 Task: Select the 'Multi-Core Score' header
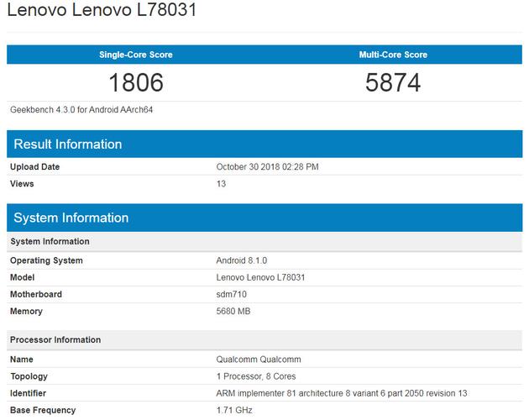click(x=393, y=55)
